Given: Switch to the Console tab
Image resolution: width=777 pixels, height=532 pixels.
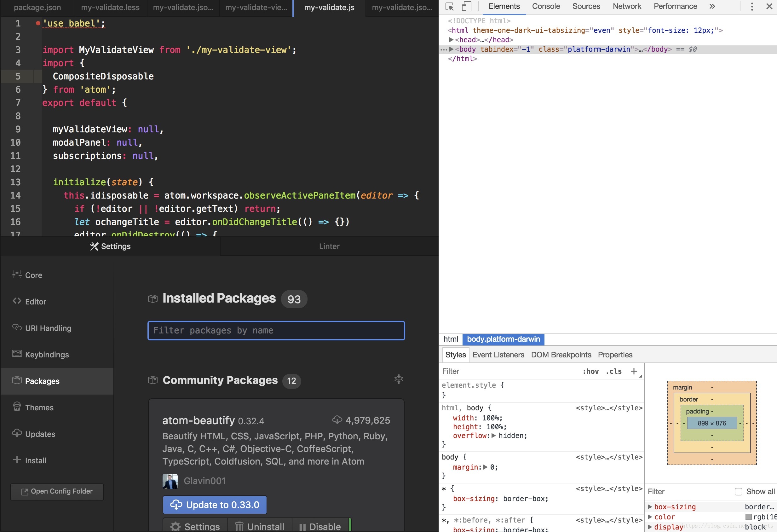Looking at the screenshot, I should [546, 6].
